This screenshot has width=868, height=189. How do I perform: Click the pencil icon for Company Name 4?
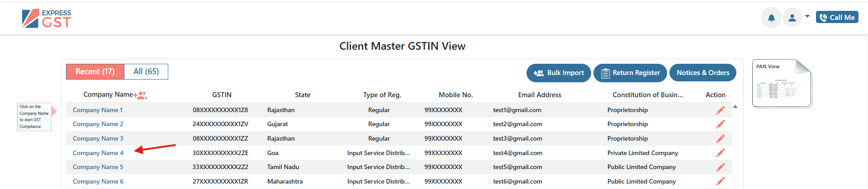click(x=721, y=153)
